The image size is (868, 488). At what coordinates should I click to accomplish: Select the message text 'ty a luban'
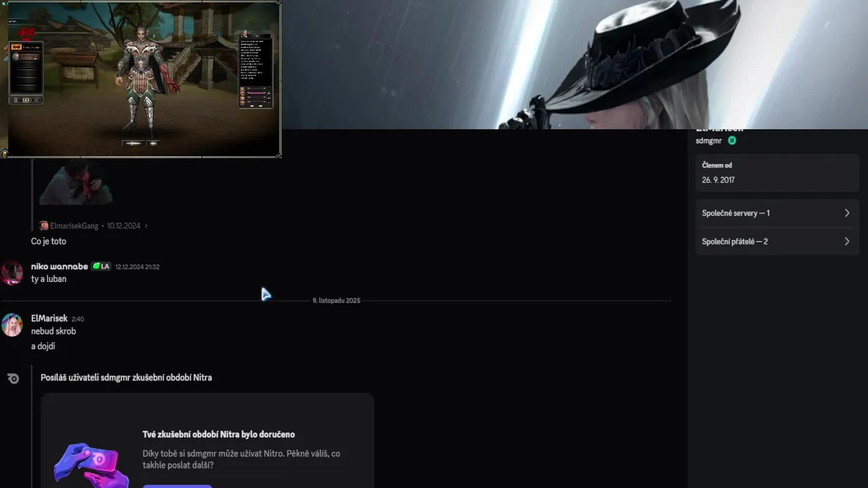pos(49,279)
